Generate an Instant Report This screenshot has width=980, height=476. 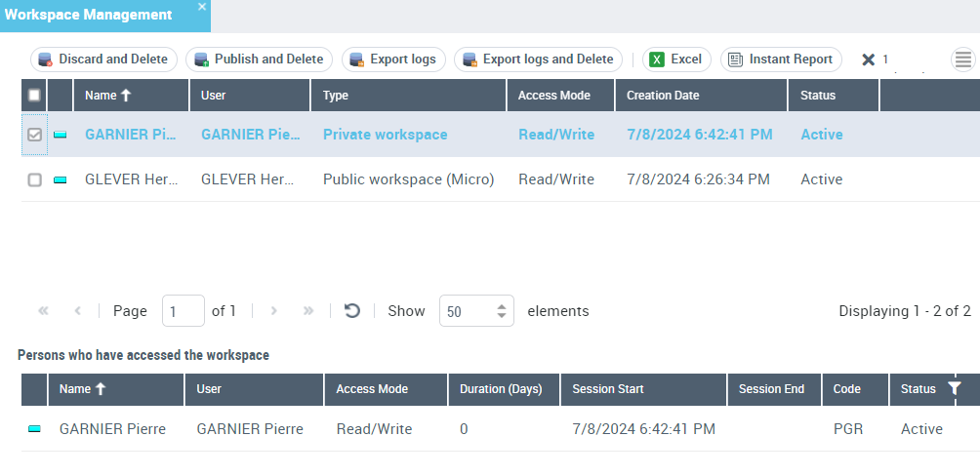781,59
